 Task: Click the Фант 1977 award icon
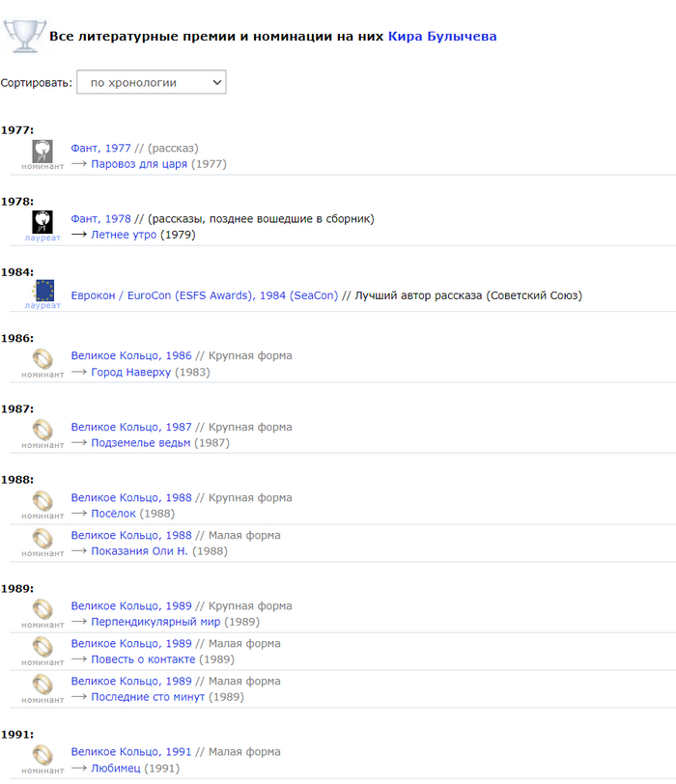pyautogui.click(x=42, y=151)
